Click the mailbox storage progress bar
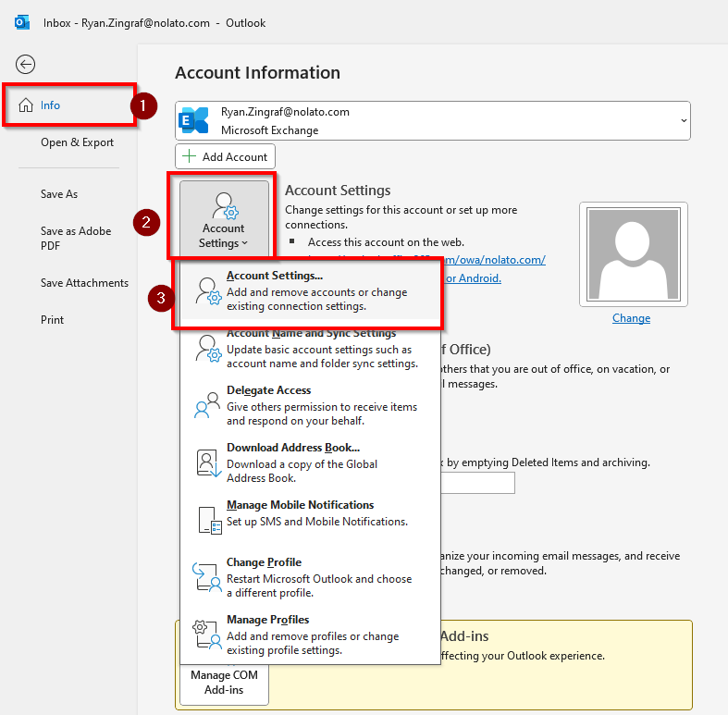This screenshot has height=715, width=728. coord(477,483)
